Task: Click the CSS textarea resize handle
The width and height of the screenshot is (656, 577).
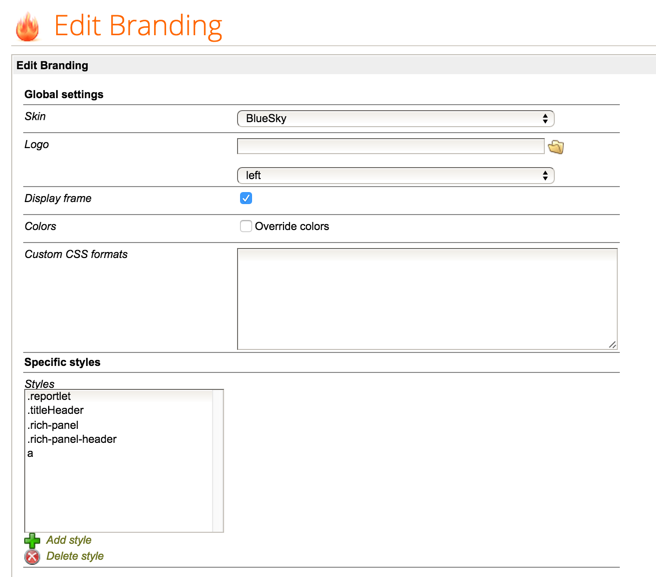Action: pyautogui.click(x=612, y=344)
